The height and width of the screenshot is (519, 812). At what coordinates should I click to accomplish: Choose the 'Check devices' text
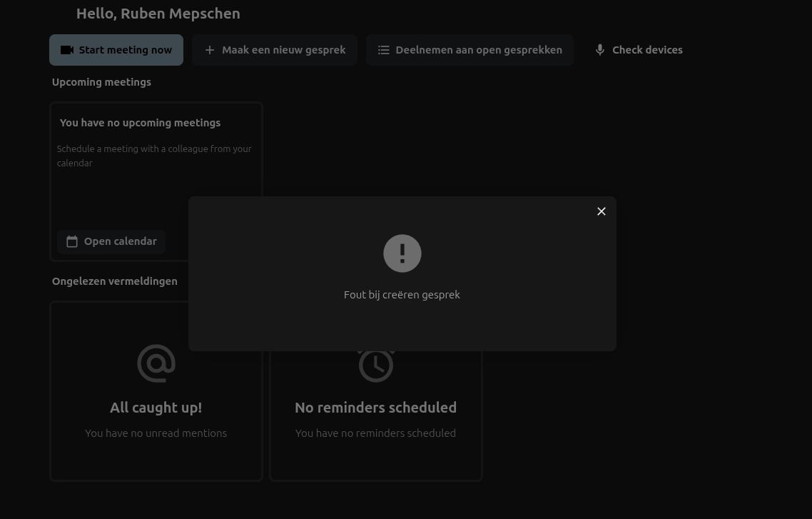tap(647, 50)
